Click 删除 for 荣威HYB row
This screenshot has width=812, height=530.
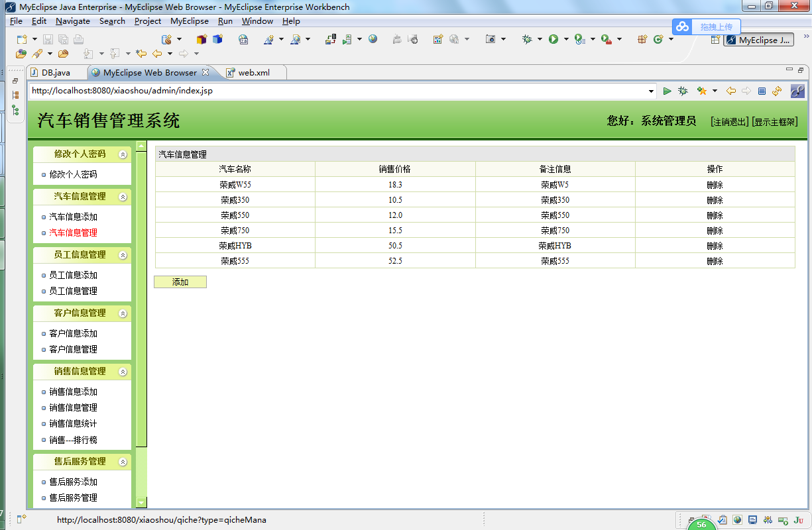click(x=715, y=246)
